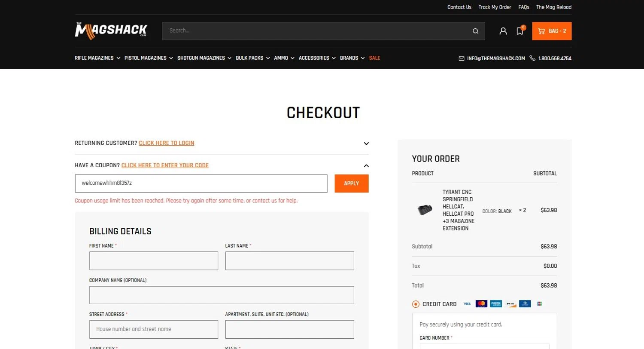Open Track My Order
This screenshot has width=644, height=349.
point(495,7)
